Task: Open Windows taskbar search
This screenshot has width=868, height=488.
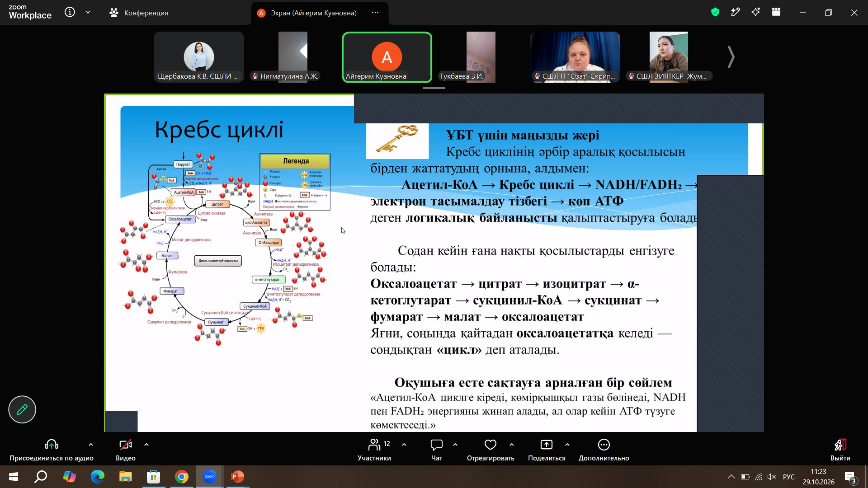Action: point(41,477)
